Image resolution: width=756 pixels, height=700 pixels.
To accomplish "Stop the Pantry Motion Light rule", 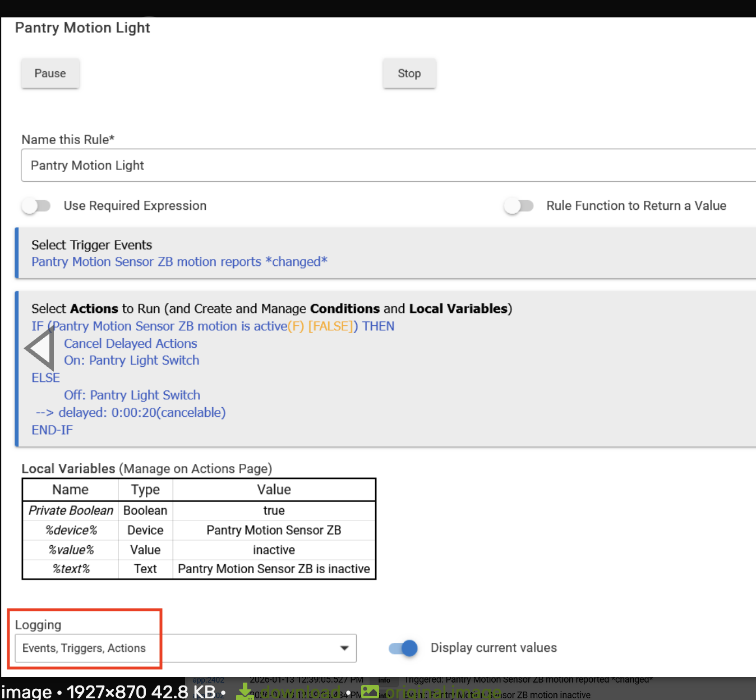I will click(x=409, y=73).
